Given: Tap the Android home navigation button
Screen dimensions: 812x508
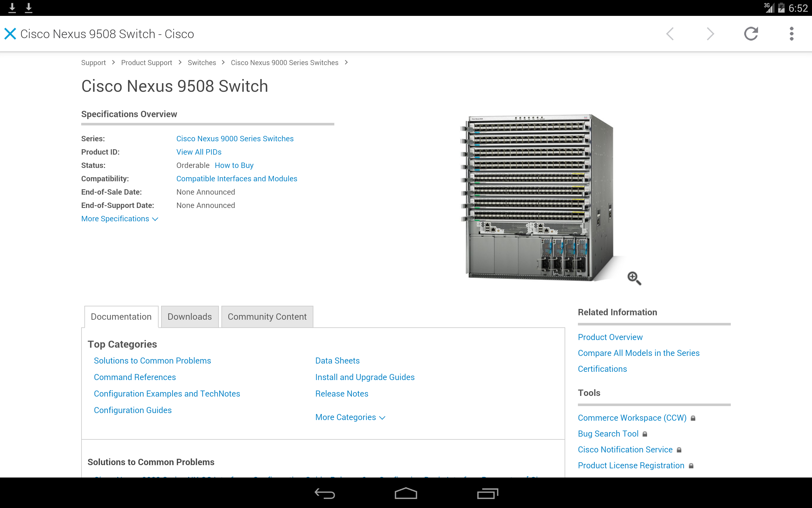Looking at the screenshot, I should [406, 493].
